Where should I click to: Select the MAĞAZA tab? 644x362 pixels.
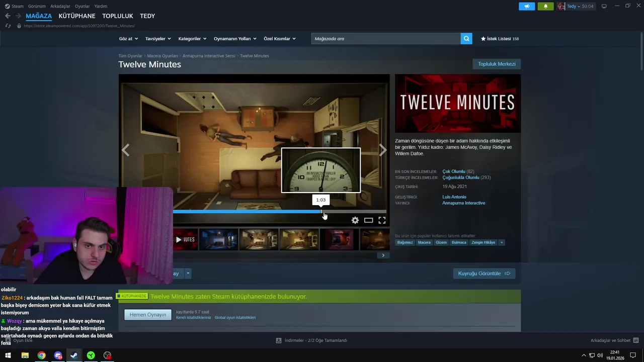[39, 16]
